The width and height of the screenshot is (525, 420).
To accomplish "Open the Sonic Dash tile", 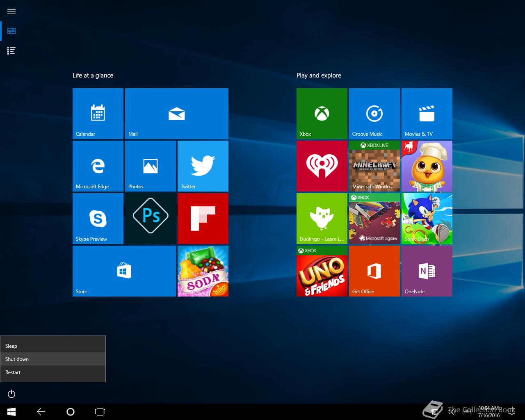I will tap(427, 219).
